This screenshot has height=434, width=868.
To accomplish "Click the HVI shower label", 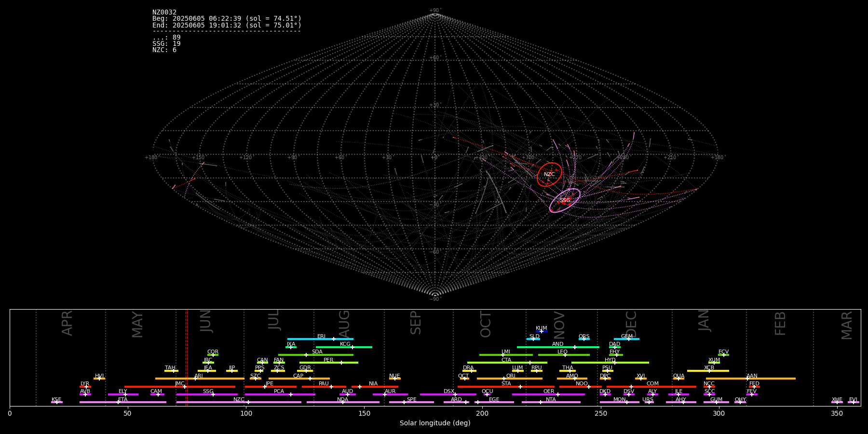I will 99,376.
